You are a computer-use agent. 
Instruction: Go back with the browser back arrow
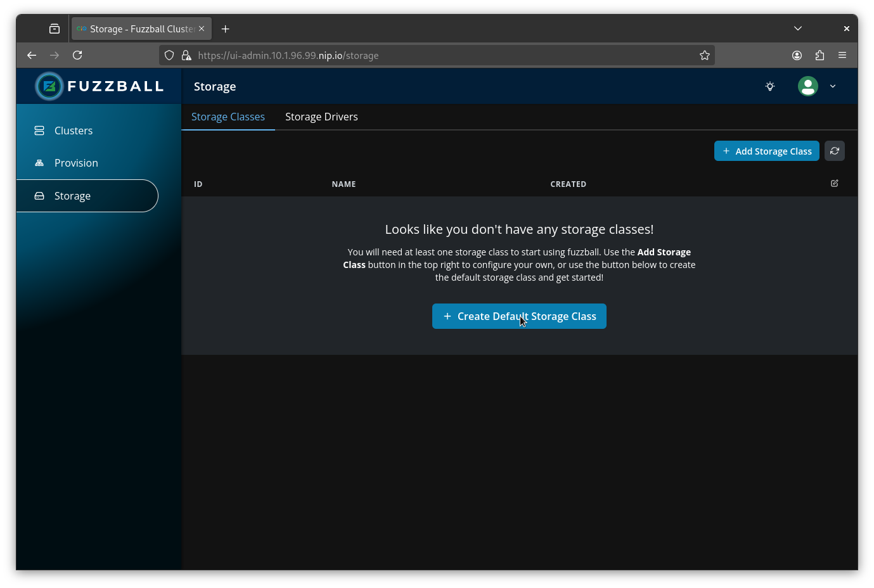tap(32, 55)
